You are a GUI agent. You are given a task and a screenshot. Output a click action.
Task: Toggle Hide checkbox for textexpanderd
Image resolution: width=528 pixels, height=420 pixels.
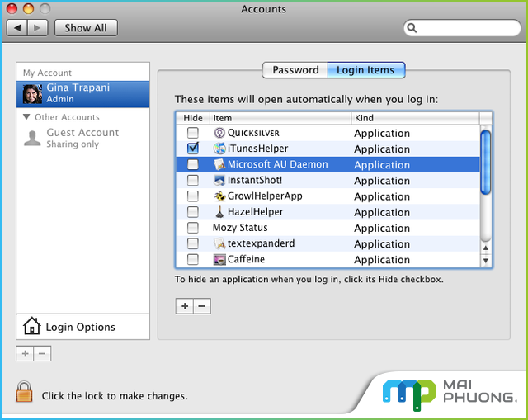(x=192, y=243)
